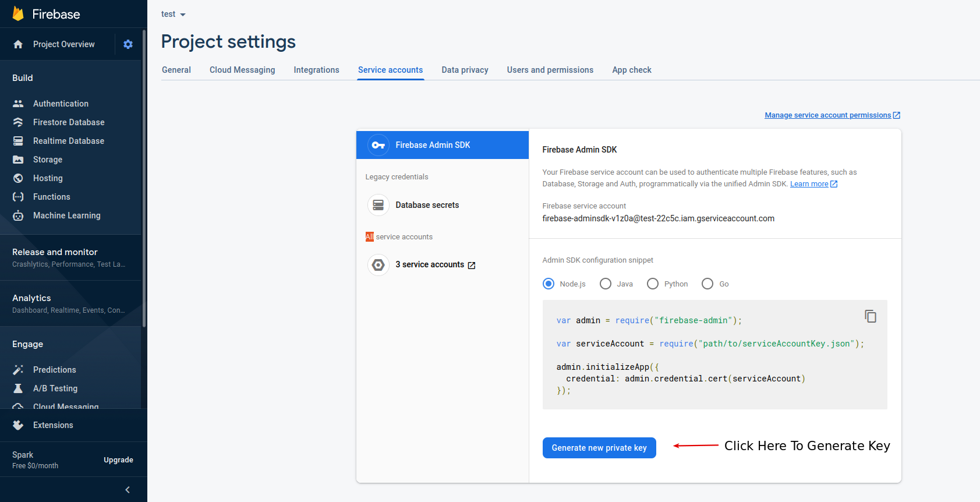This screenshot has width=980, height=502.
Task: Switch to the General tab
Action: [176, 70]
